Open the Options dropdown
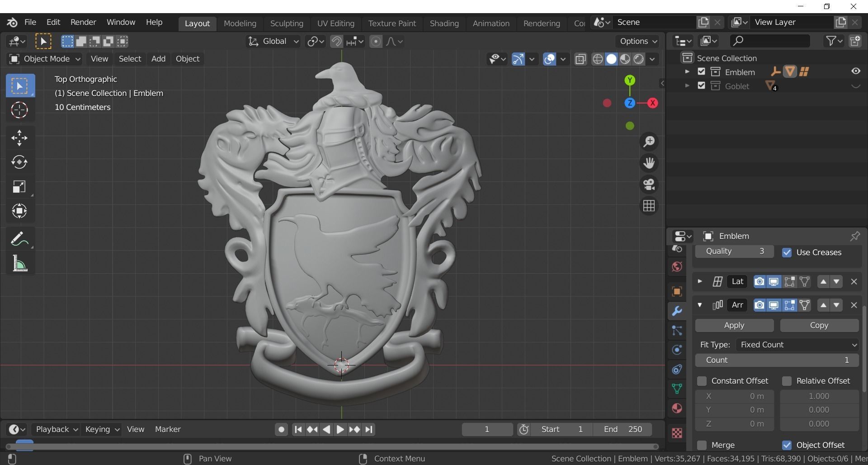 coord(638,41)
